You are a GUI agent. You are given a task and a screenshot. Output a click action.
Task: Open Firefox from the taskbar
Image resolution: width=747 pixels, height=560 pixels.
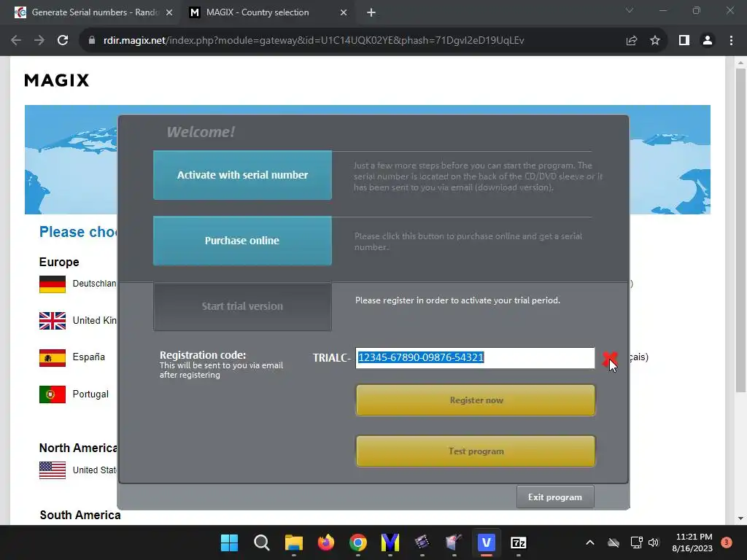pos(326,542)
